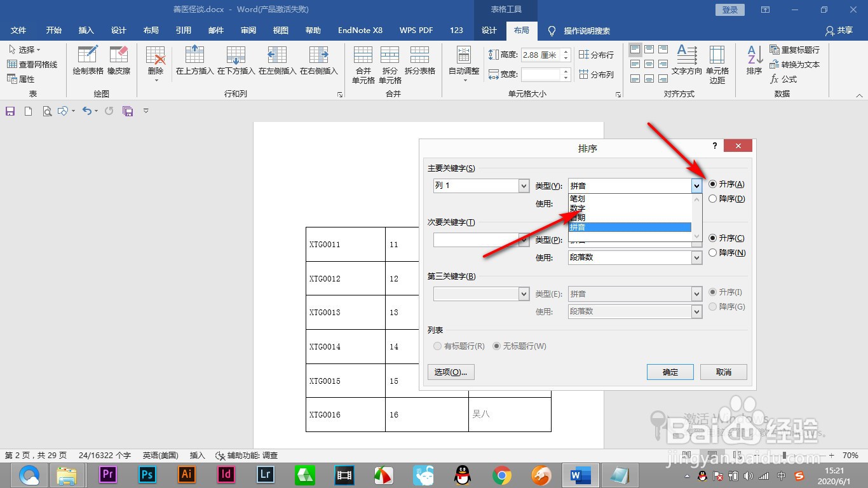Click Distribute Columns (分布列)
This screenshot has width=868, height=488.
point(596,74)
